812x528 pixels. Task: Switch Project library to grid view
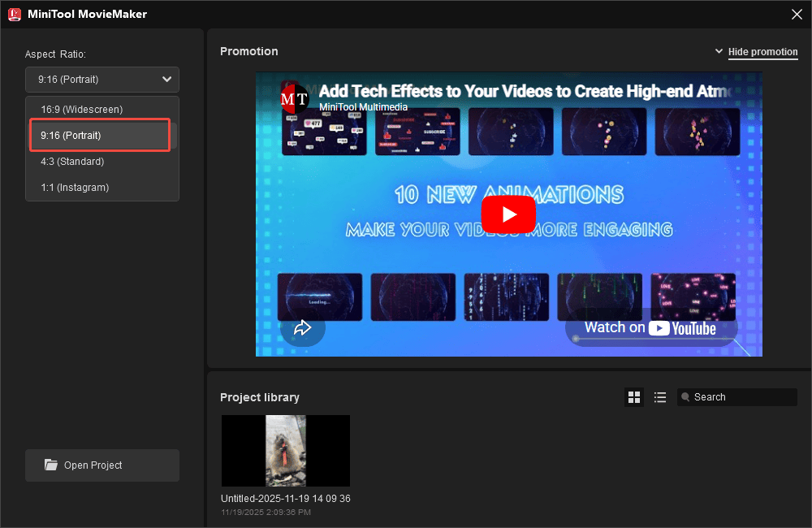(x=634, y=397)
